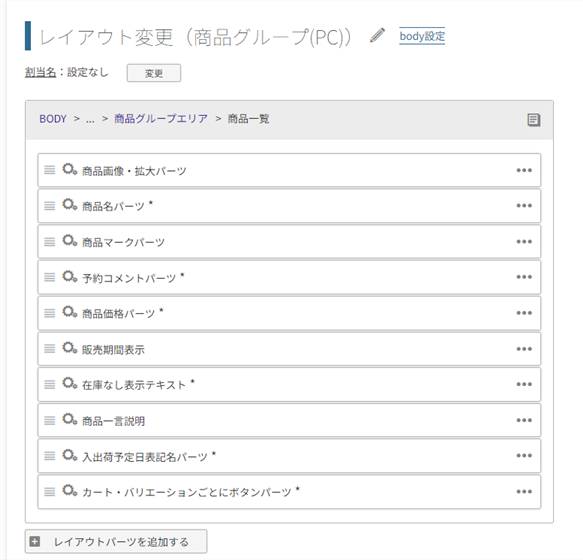Open the note icon in breadcrumb bar

[534, 120]
